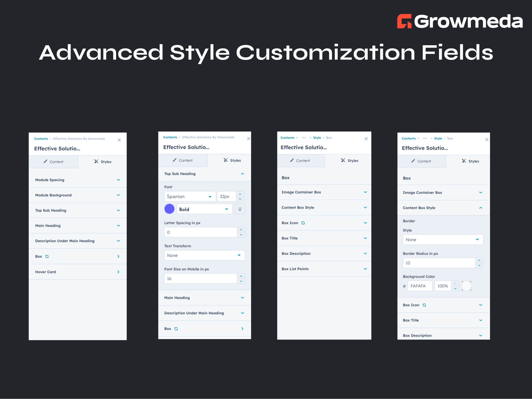
Task: Click the underline icon in Top Sub Heading font settings
Action: click(240, 209)
